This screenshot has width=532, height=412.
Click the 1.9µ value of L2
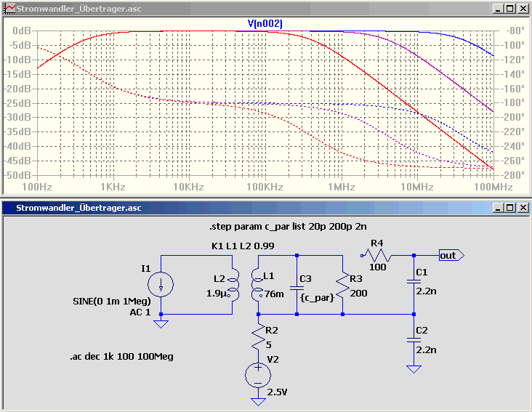(x=216, y=294)
